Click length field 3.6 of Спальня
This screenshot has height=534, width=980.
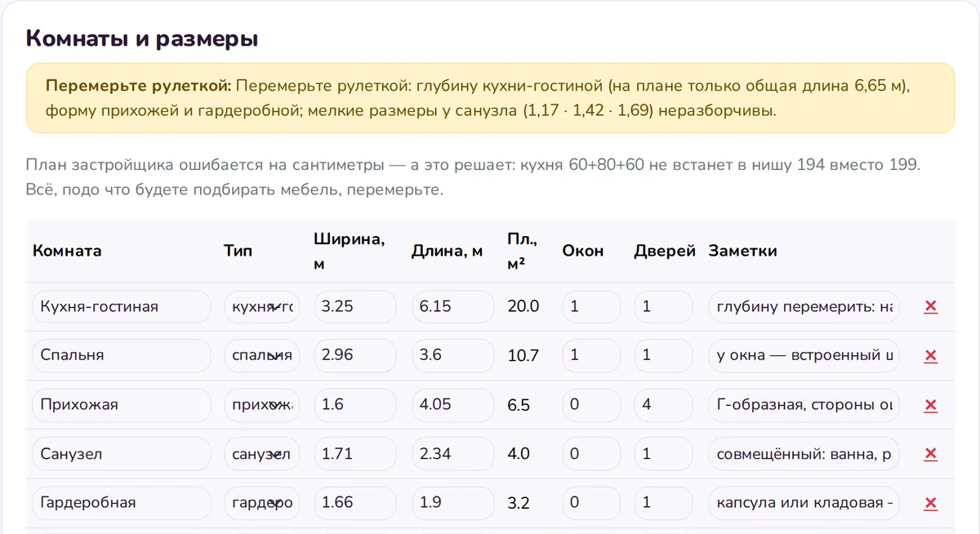[x=453, y=356]
